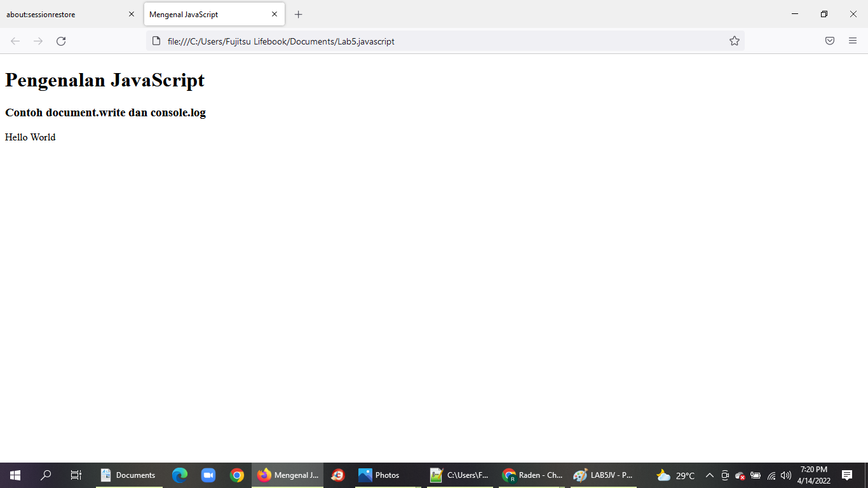
Task: Launch Microsoft Edge from the taskbar
Action: (180, 475)
